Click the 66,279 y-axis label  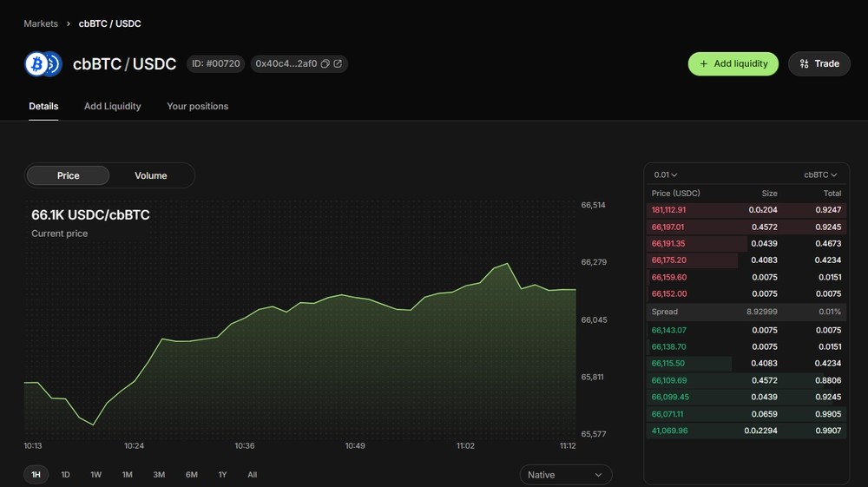point(594,262)
